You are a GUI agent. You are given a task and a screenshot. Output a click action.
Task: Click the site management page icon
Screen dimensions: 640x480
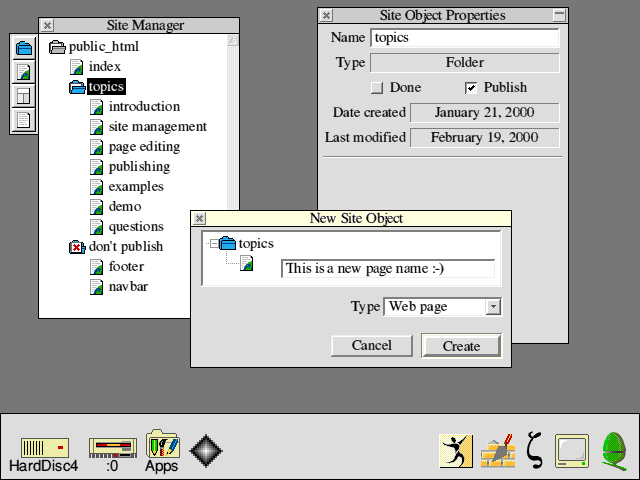(97, 127)
